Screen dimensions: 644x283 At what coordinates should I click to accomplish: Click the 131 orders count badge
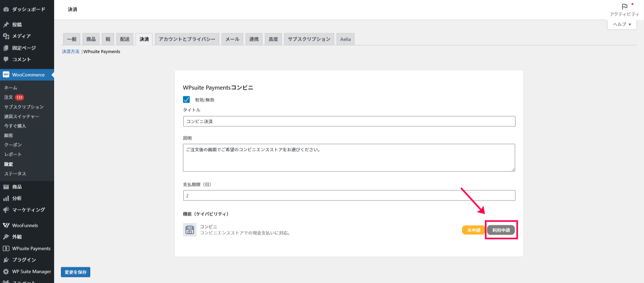coord(19,97)
